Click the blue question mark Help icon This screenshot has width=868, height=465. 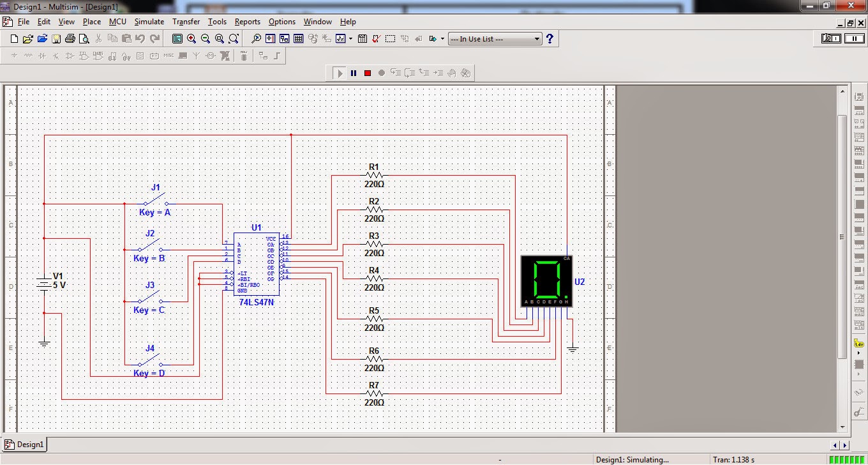(x=550, y=39)
